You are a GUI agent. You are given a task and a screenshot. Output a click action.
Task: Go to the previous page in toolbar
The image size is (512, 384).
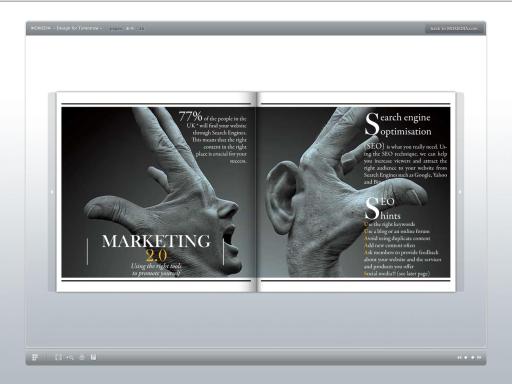point(466,358)
